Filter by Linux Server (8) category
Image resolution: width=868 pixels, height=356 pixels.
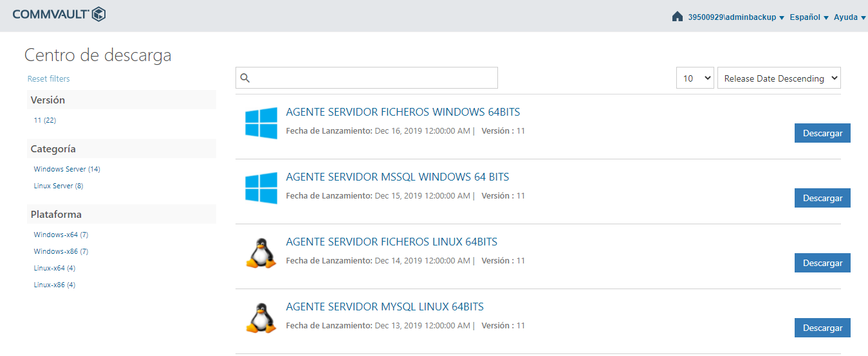pyautogui.click(x=59, y=186)
